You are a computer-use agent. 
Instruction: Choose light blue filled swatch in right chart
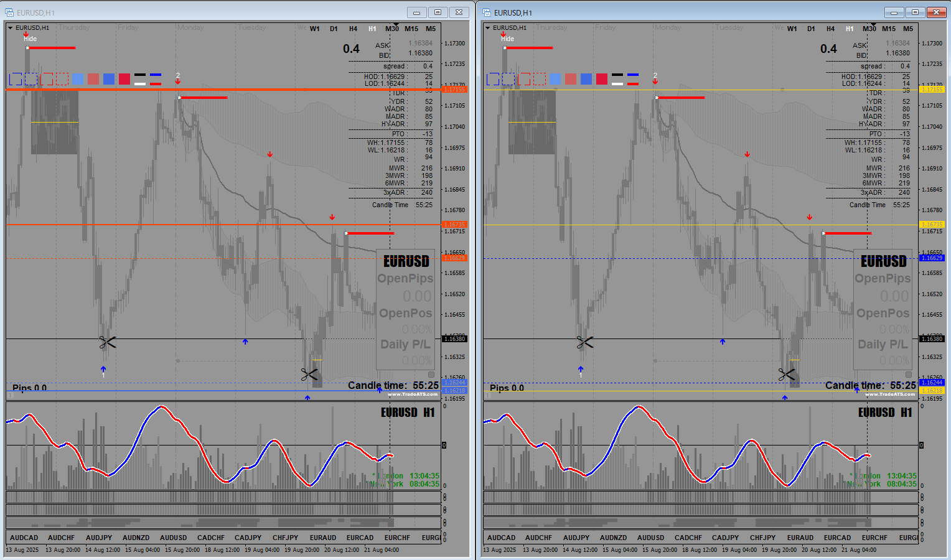click(555, 79)
